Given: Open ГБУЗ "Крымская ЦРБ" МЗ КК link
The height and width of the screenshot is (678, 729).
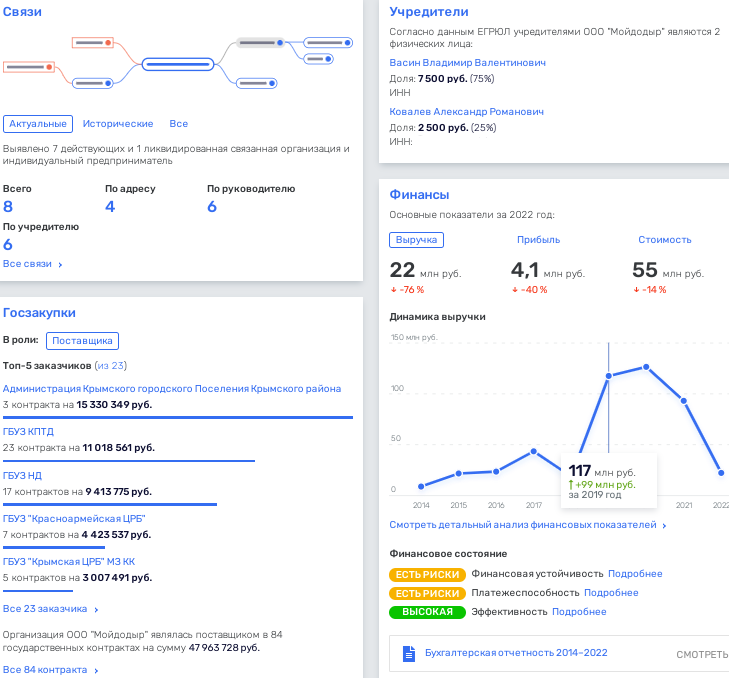Looking at the screenshot, I should coord(69,562).
